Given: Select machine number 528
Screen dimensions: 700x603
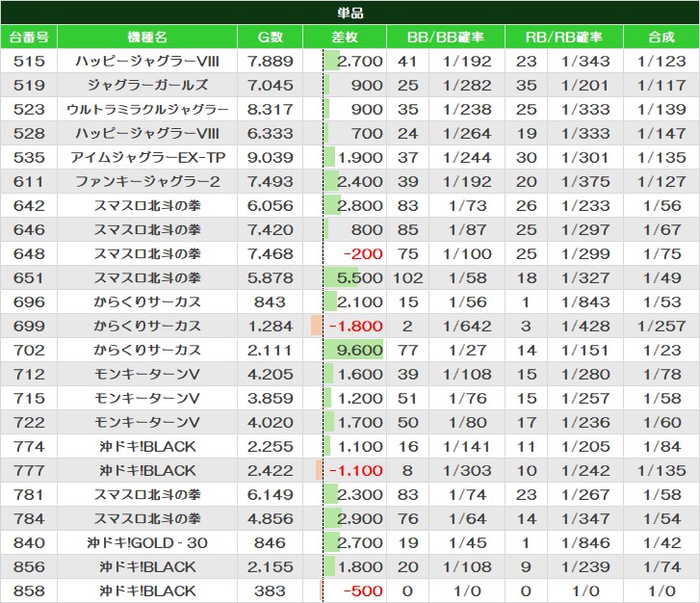Looking at the screenshot, I should [x=29, y=134].
